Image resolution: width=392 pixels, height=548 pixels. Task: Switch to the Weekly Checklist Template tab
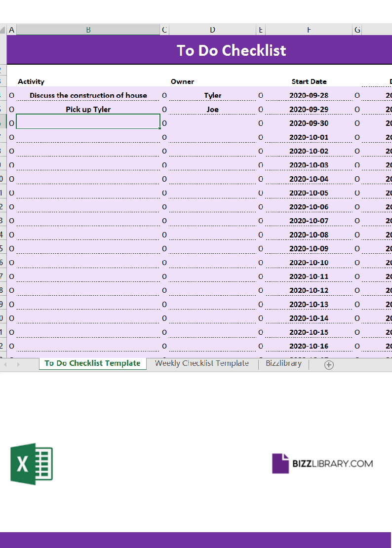point(201,363)
